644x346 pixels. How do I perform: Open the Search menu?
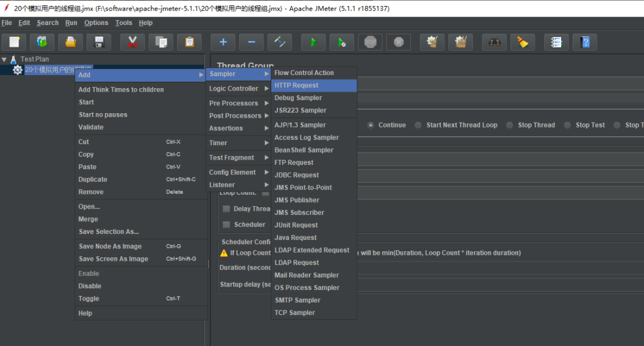[48, 23]
